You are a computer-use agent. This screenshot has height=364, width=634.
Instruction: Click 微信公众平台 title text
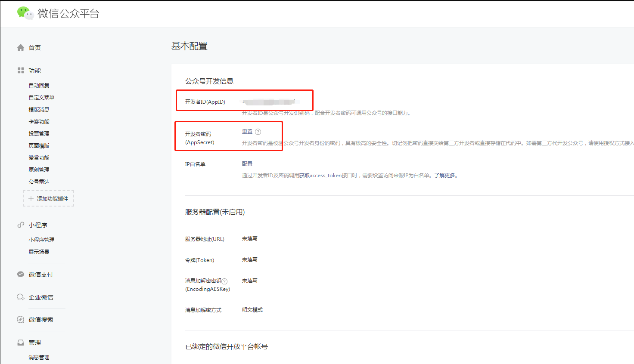[x=68, y=14]
